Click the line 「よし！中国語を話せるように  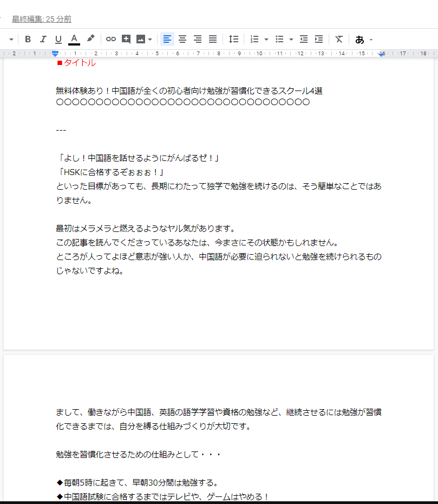(x=138, y=158)
